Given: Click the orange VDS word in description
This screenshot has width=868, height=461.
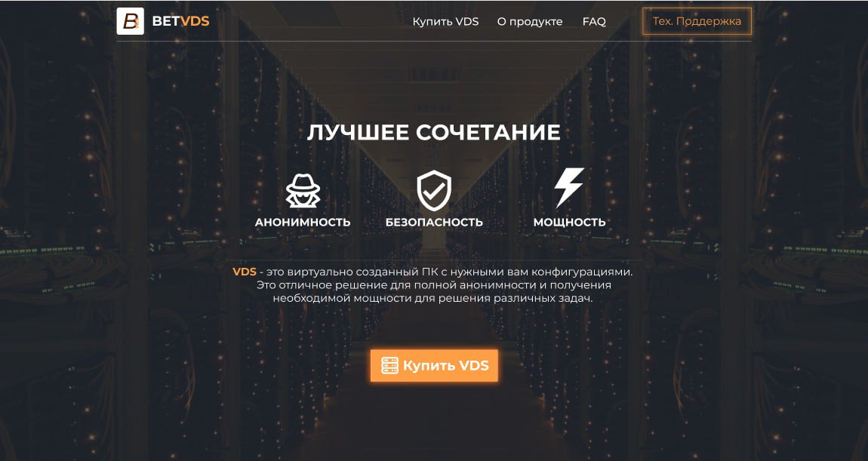Looking at the screenshot, I should click(x=244, y=272).
